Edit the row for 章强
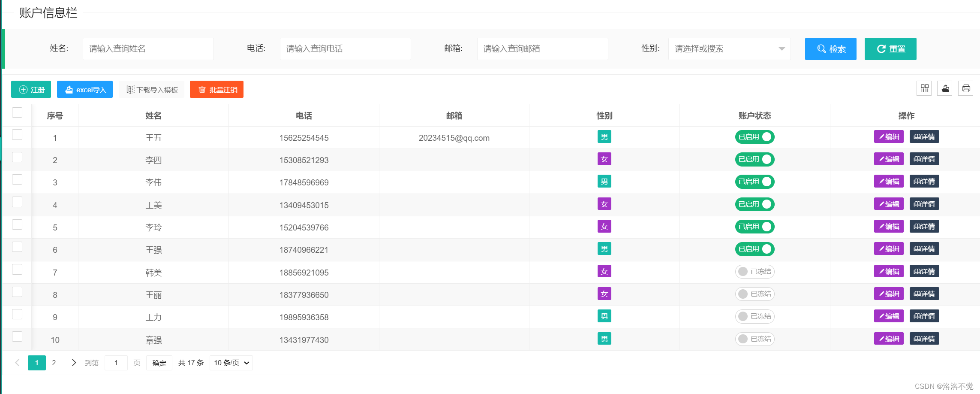The height and width of the screenshot is (394, 980). coord(889,339)
